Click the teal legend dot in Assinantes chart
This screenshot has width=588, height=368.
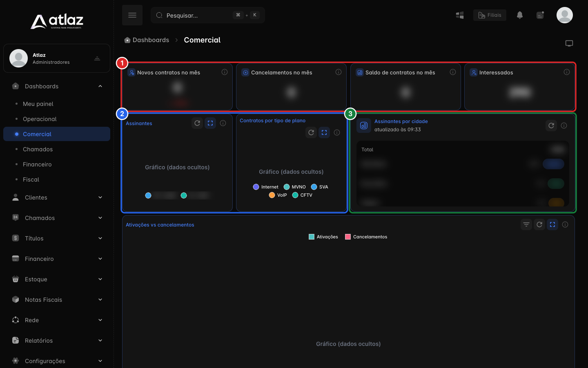[184, 195]
